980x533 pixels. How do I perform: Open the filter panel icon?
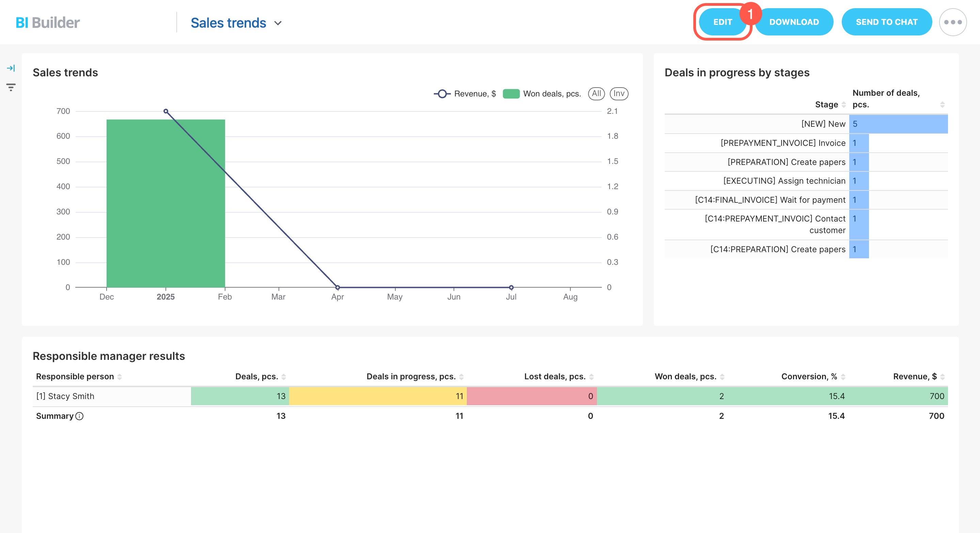pos(11,87)
